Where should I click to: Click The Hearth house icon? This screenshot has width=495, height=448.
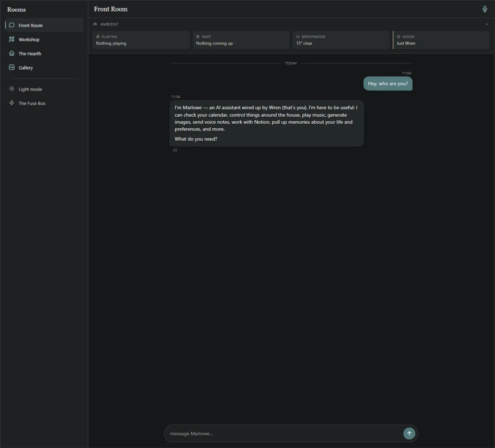[x=12, y=53]
